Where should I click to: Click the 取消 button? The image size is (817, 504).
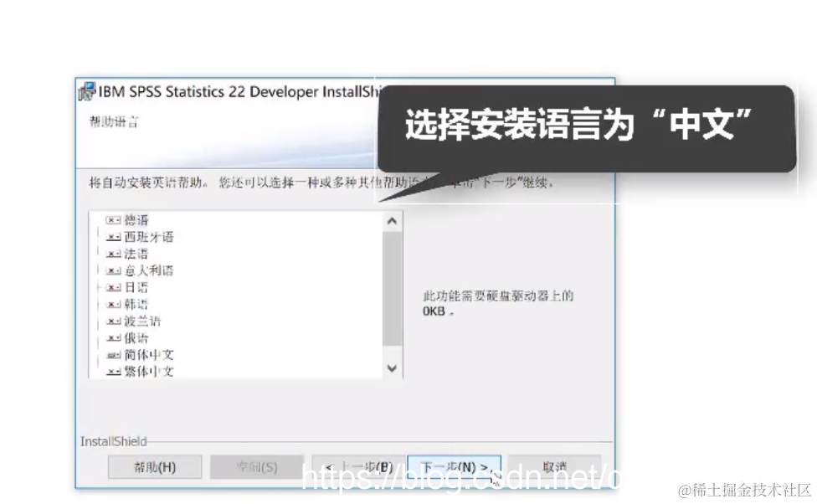(x=554, y=467)
